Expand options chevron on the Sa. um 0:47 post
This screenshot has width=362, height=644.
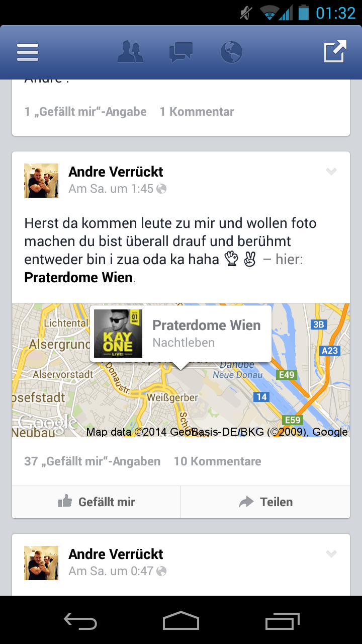[x=331, y=554]
